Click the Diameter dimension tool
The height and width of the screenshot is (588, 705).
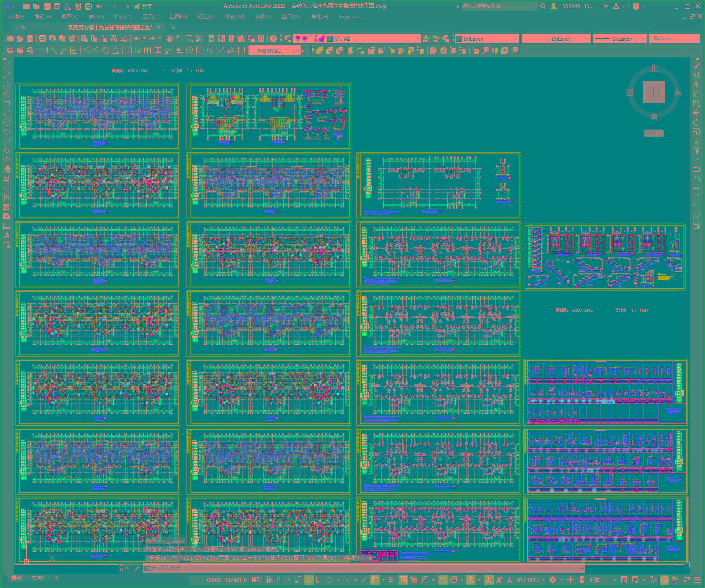pyautogui.click(x=106, y=50)
